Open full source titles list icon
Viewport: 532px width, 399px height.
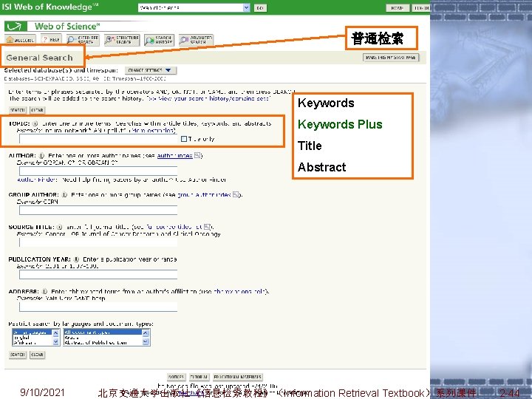(207, 227)
